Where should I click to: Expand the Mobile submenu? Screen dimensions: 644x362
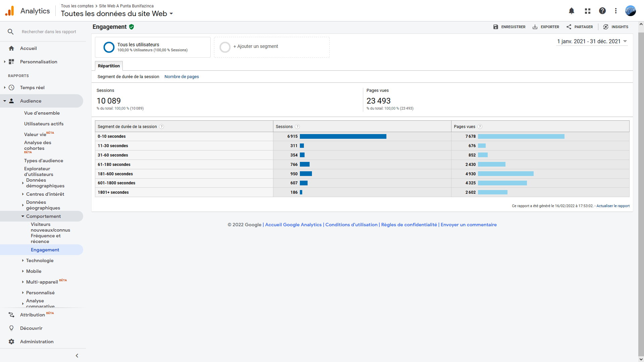coord(23,271)
